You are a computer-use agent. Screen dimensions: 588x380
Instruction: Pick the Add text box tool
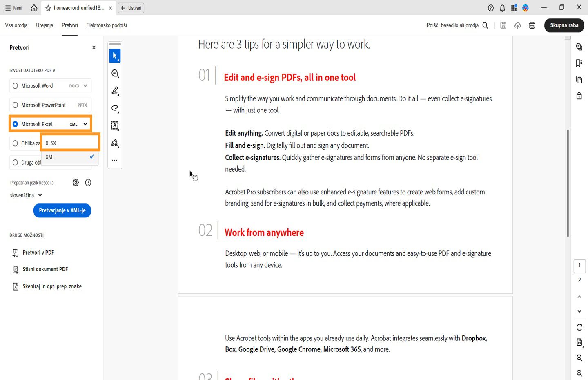(x=115, y=126)
